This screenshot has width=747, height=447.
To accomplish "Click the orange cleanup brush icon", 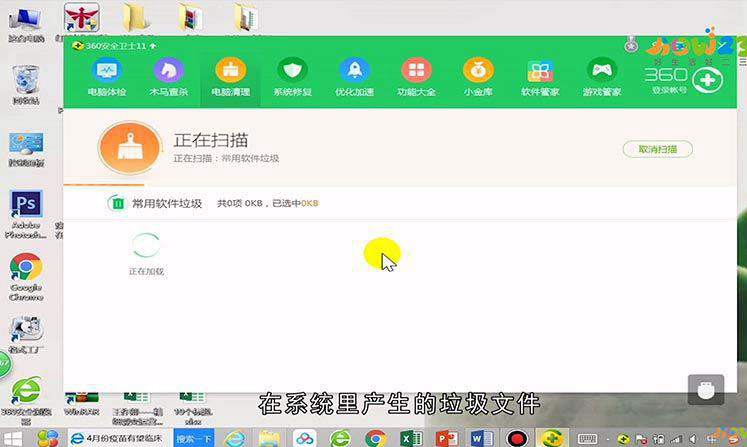I will 129,148.
